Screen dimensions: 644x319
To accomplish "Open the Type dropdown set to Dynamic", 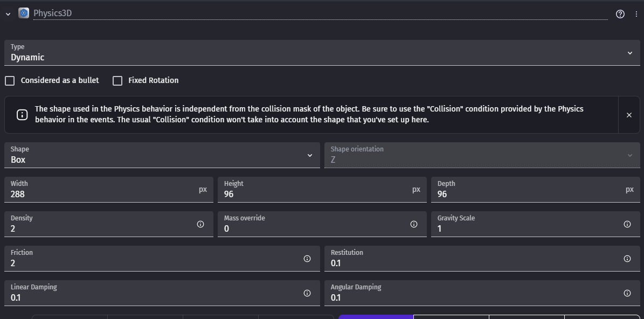I will 321,53.
